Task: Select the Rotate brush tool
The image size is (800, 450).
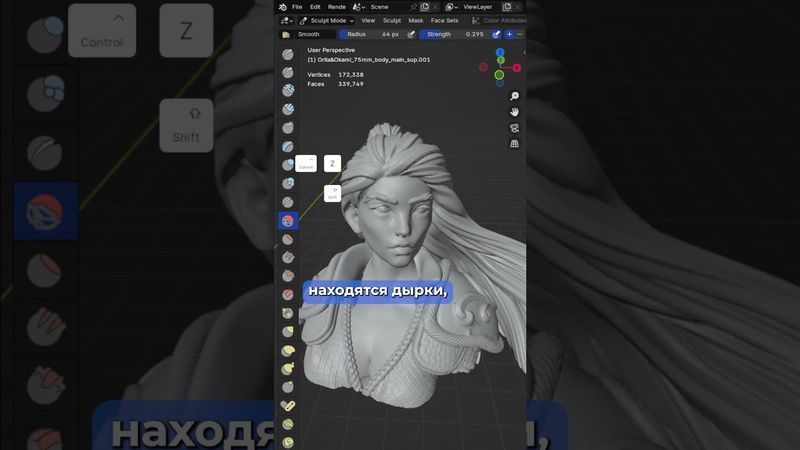Action: click(x=288, y=442)
